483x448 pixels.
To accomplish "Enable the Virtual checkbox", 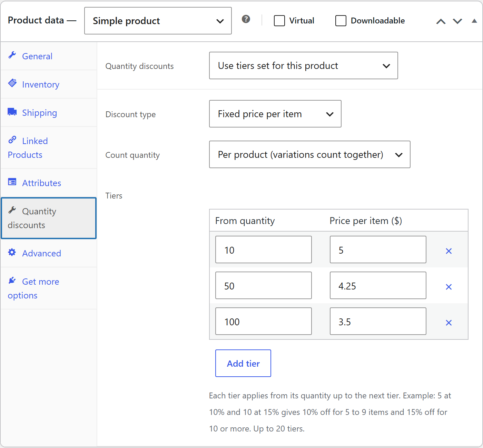I will pyautogui.click(x=279, y=21).
